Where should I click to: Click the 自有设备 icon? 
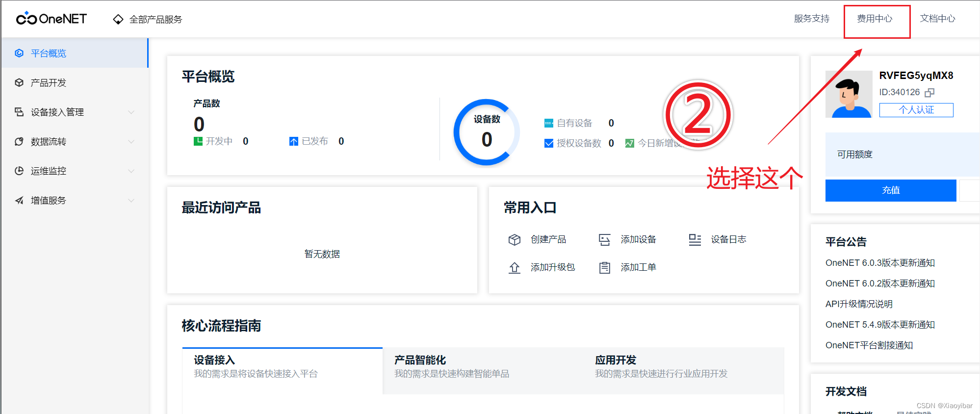point(549,123)
